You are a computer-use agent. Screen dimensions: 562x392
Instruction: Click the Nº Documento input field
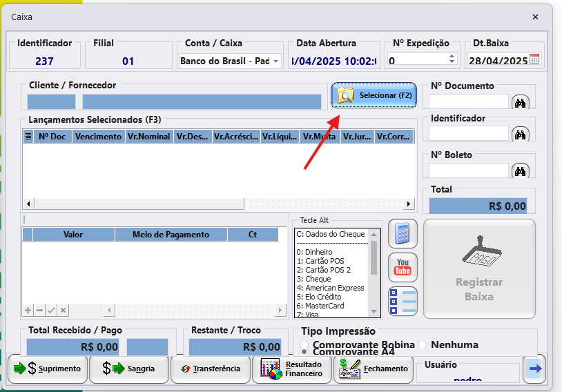[469, 101]
